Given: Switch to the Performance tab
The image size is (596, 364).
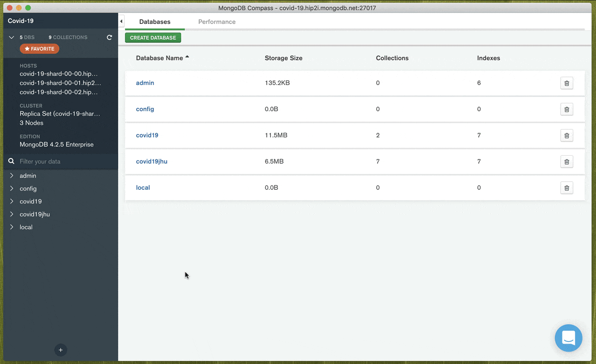Looking at the screenshot, I should pyautogui.click(x=217, y=22).
